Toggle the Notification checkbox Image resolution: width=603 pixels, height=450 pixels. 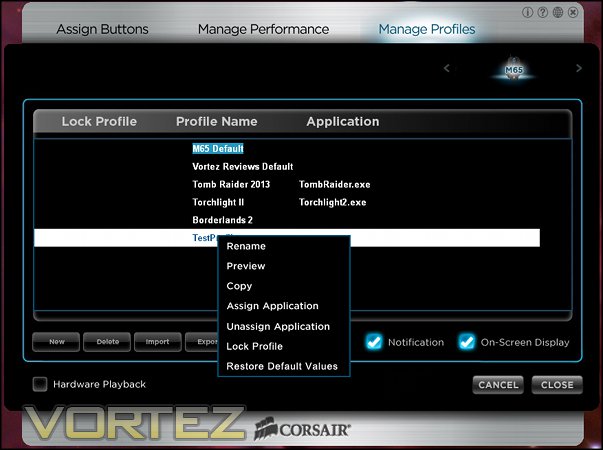pos(373,342)
